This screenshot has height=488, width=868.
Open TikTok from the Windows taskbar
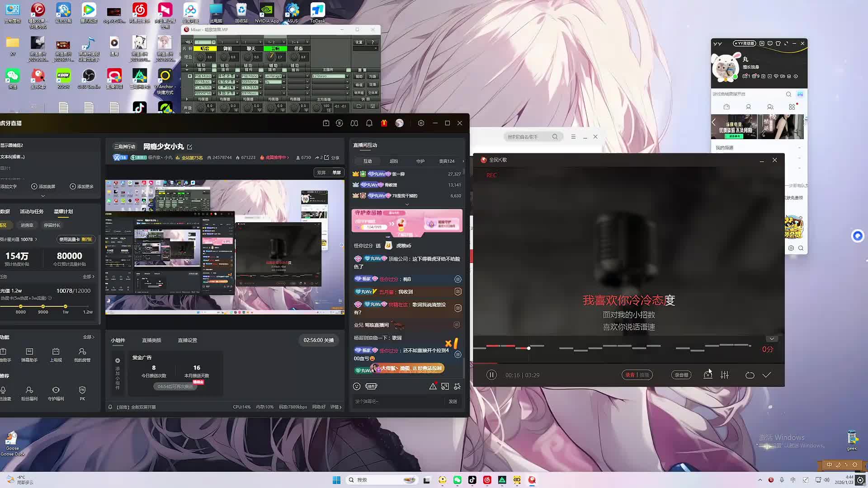pos(472,480)
